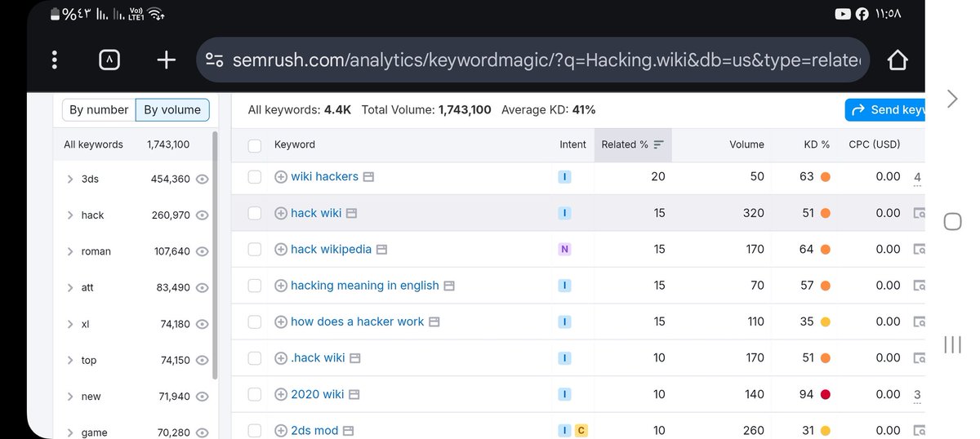This screenshot has width=980, height=439.
Task: Click the Intent column header
Action: pyautogui.click(x=572, y=144)
